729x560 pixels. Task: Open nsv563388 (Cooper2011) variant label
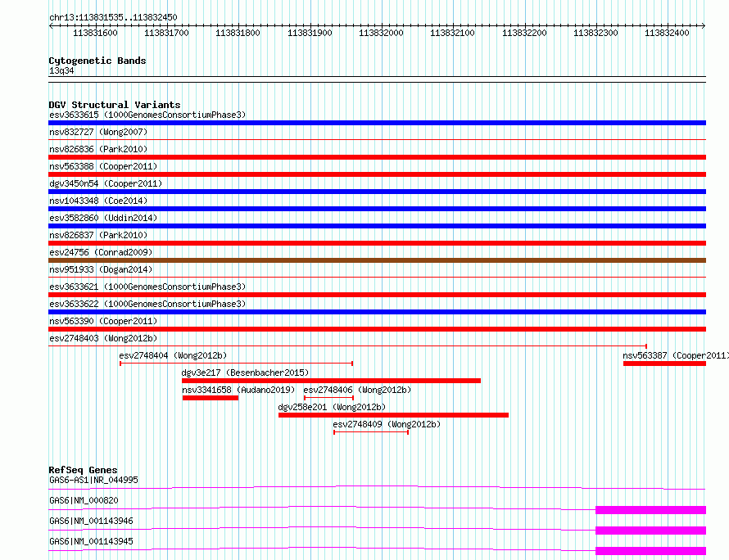(103, 166)
